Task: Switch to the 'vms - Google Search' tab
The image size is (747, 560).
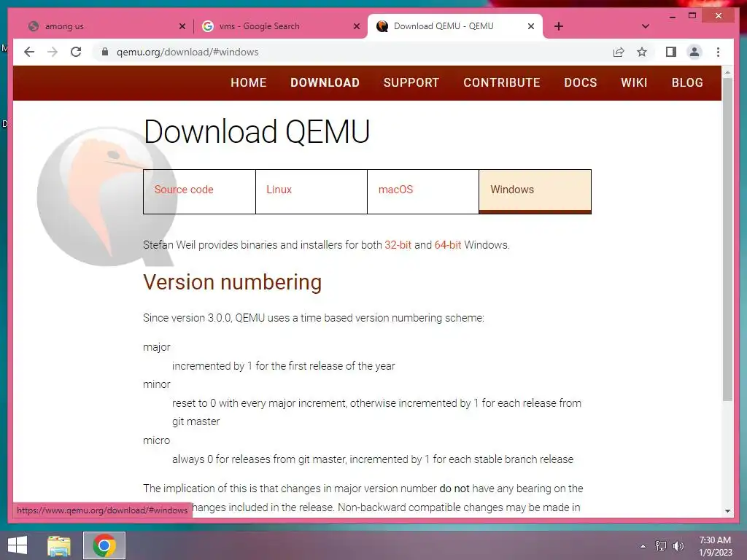Action: click(280, 26)
